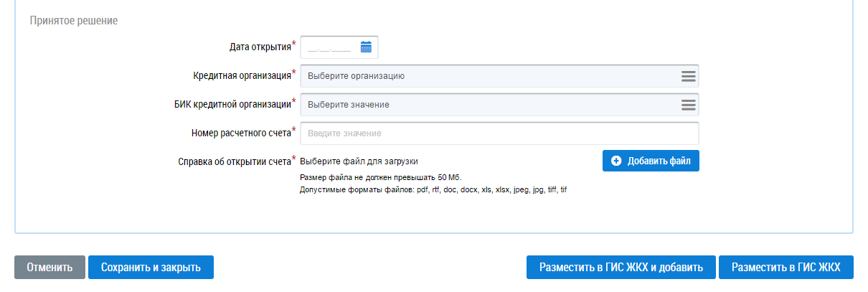
Task: Open the 'Выберите организацию' dropdown
Action: (488, 76)
